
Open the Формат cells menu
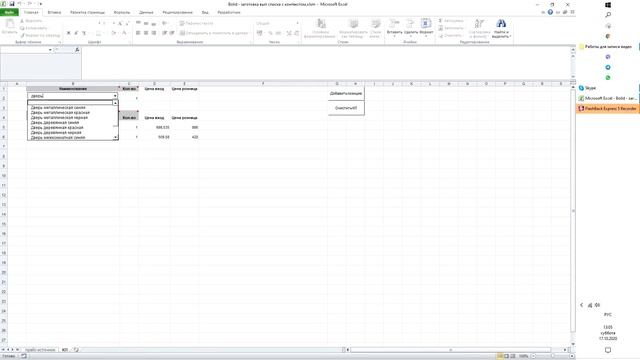point(426,28)
